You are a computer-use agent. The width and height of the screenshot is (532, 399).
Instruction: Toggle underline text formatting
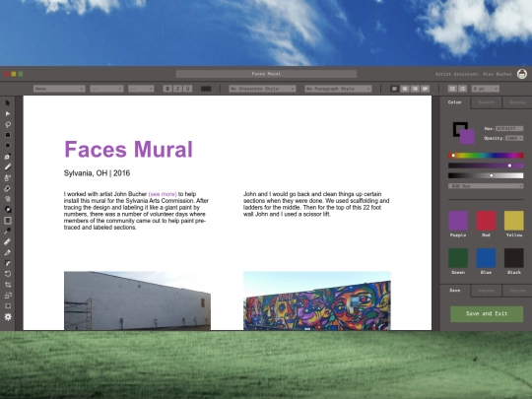187,89
